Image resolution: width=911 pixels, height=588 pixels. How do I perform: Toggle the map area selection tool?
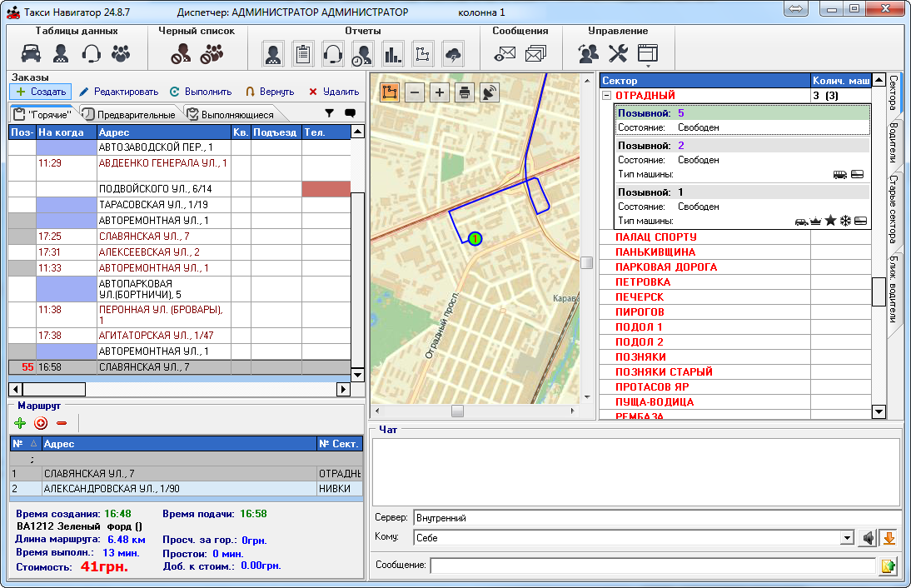coord(389,92)
